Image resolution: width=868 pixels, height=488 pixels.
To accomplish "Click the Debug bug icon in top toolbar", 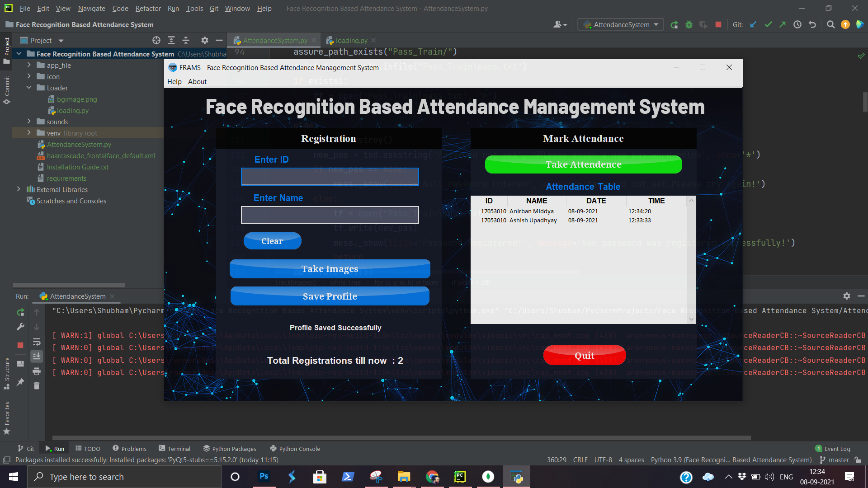I will (689, 25).
